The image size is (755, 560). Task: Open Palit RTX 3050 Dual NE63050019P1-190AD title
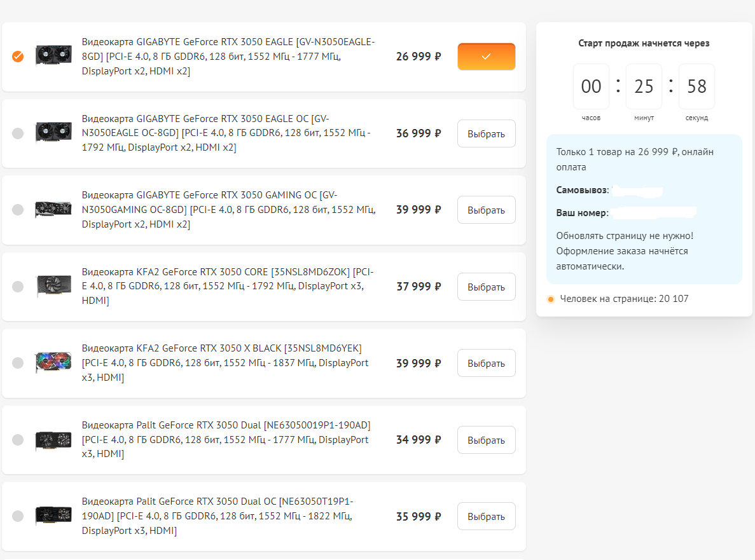(x=226, y=440)
